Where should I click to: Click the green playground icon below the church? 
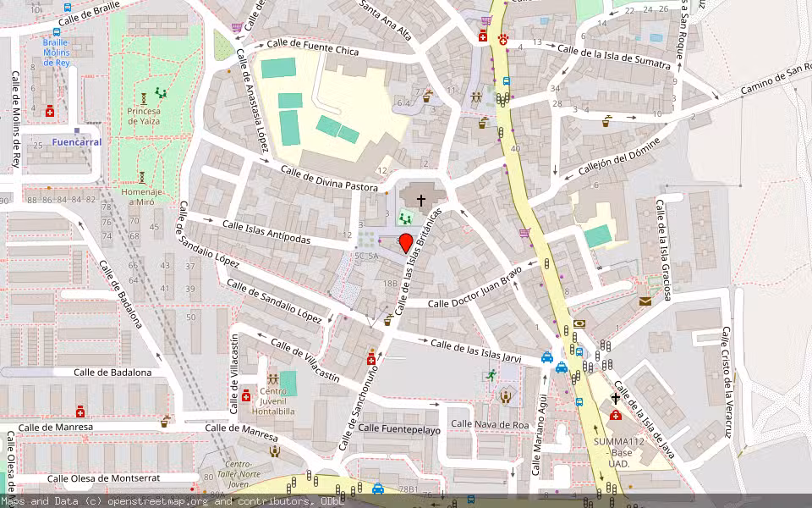point(405,219)
